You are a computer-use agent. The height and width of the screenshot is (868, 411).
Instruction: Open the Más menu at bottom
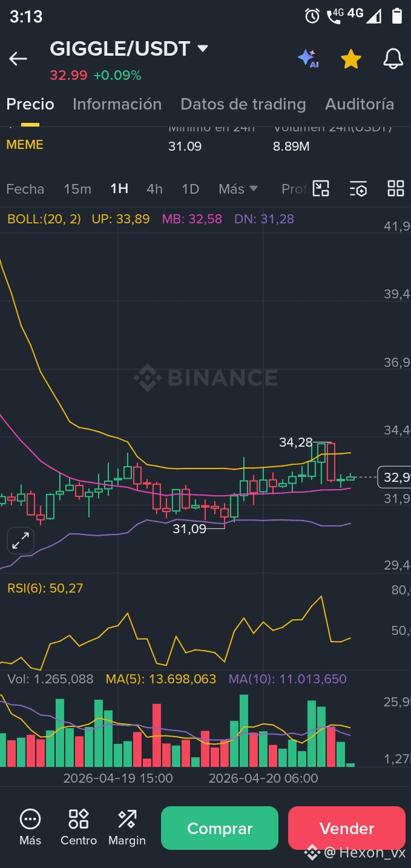(x=30, y=827)
